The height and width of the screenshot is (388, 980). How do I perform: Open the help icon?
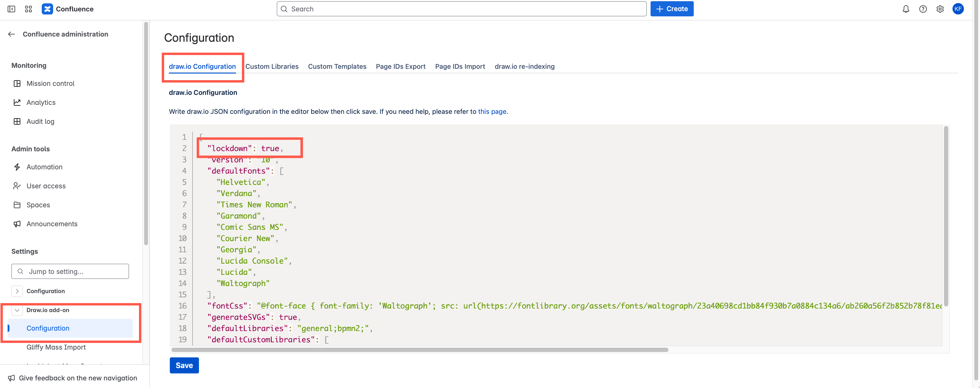point(923,9)
